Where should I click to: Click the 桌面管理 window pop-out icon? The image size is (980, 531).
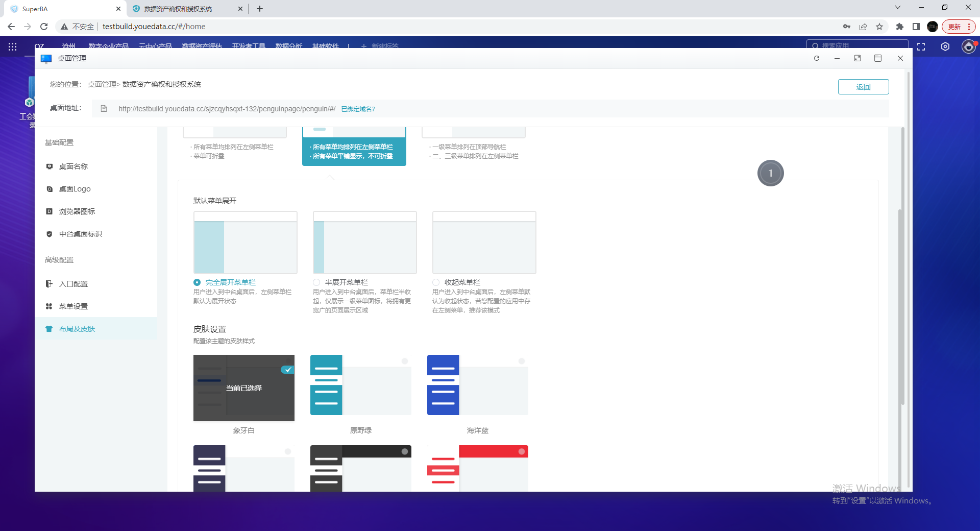click(x=857, y=58)
